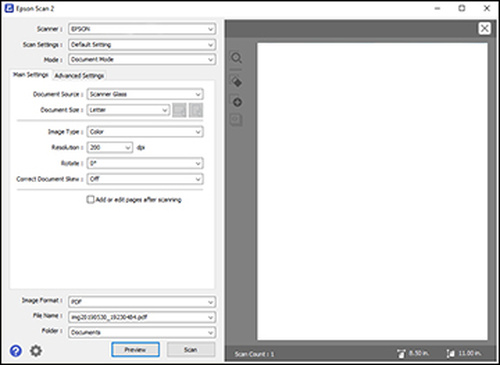The image size is (500, 365).
Task: Expand the Correct Document Skew dropdown
Action: (145, 179)
